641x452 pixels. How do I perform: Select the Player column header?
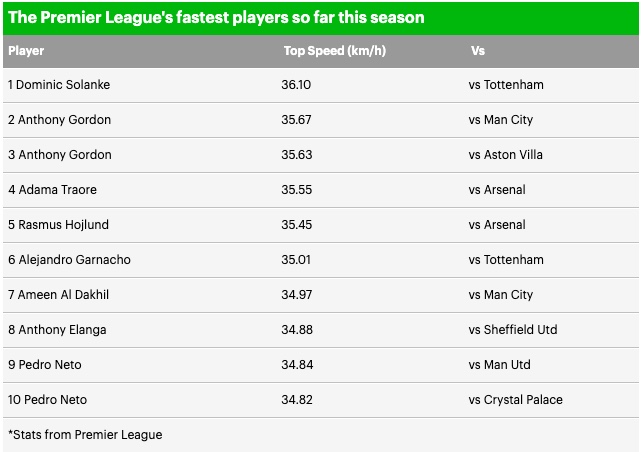coord(26,51)
